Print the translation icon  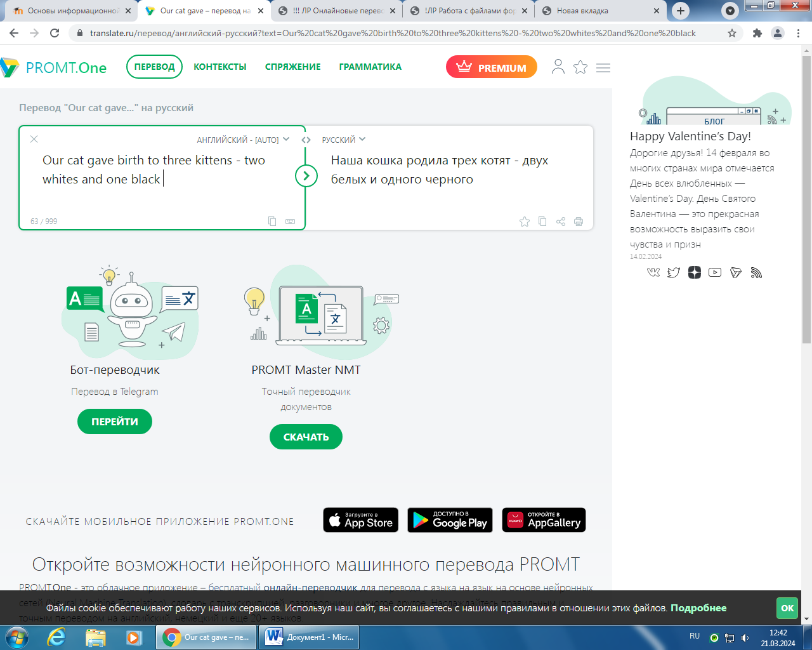(579, 221)
